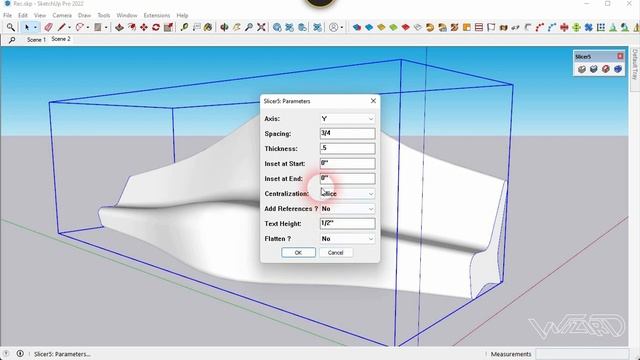Click the info icon in the status bar
640x360 pixels.
click(20, 353)
